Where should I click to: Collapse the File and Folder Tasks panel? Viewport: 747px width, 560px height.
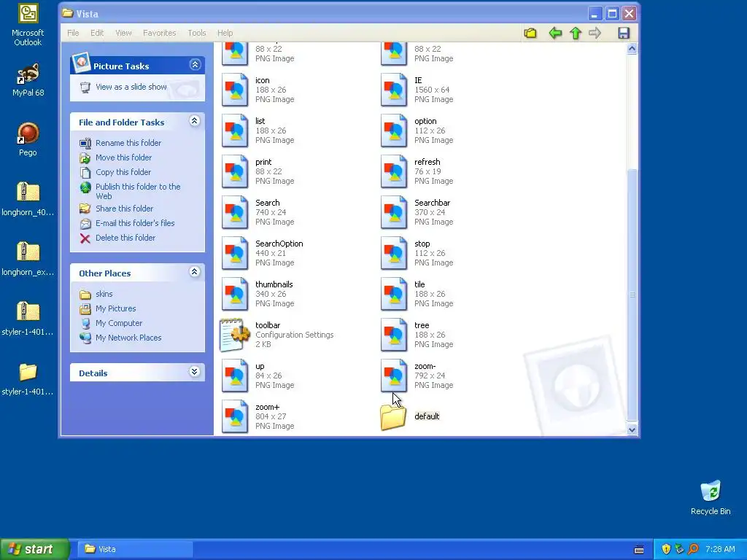point(194,121)
